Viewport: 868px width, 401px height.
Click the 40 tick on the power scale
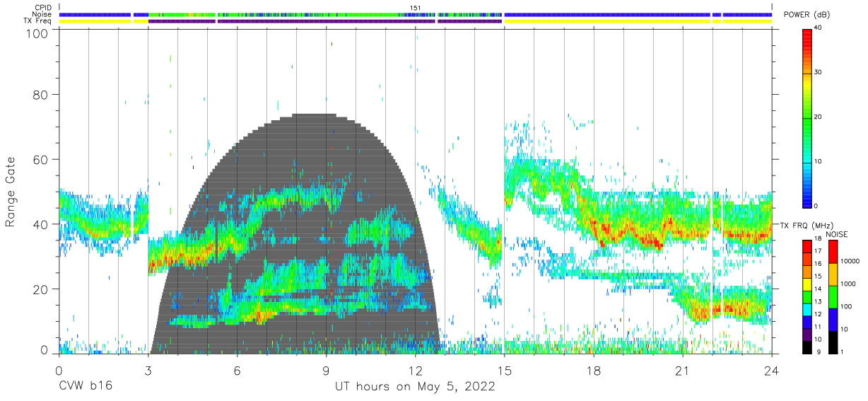[819, 28]
